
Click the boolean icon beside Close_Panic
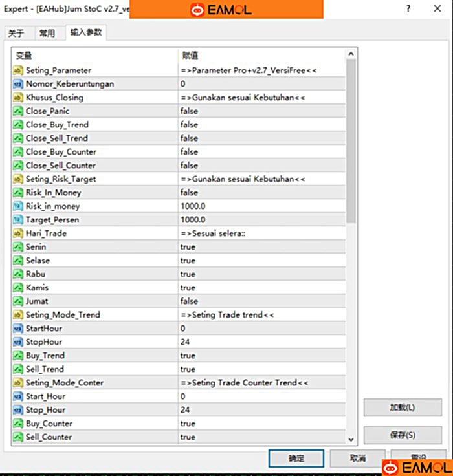[x=18, y=111]
